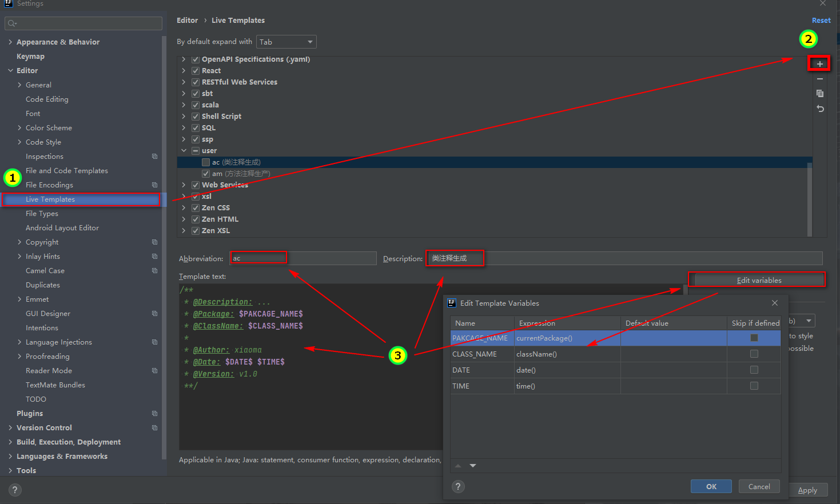Restore deleted templates with revert icon
840x504 pixels.
point(819,108)
